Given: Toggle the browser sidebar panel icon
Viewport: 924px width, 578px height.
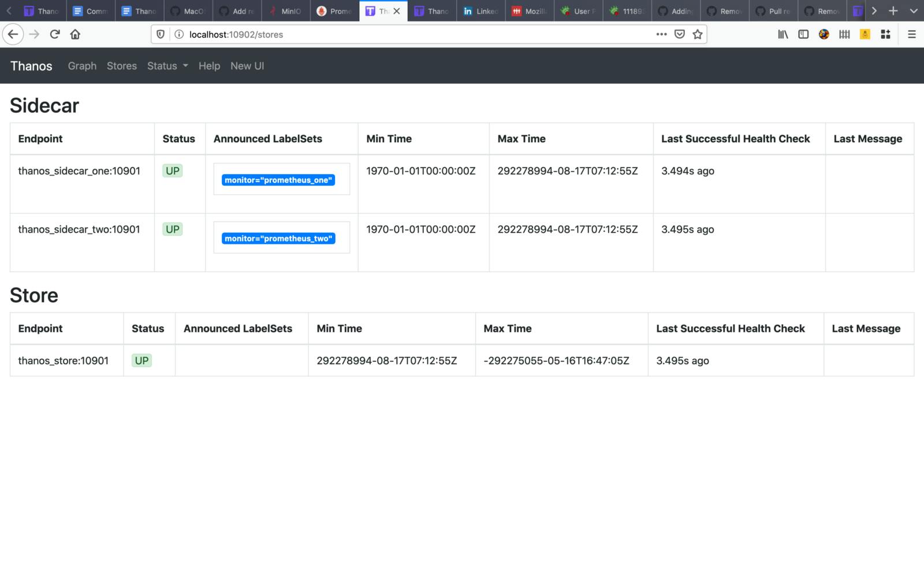Looking at the screenshot, I should point(803,34).
